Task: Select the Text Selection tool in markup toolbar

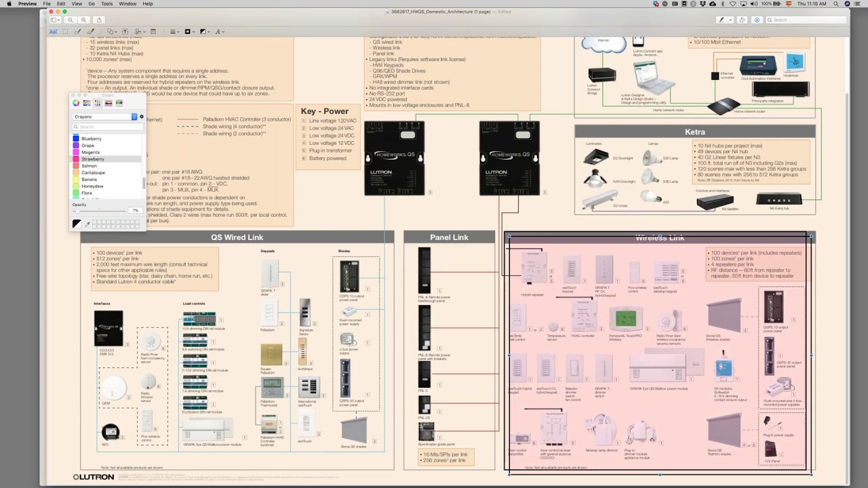Action: [53, 31]
